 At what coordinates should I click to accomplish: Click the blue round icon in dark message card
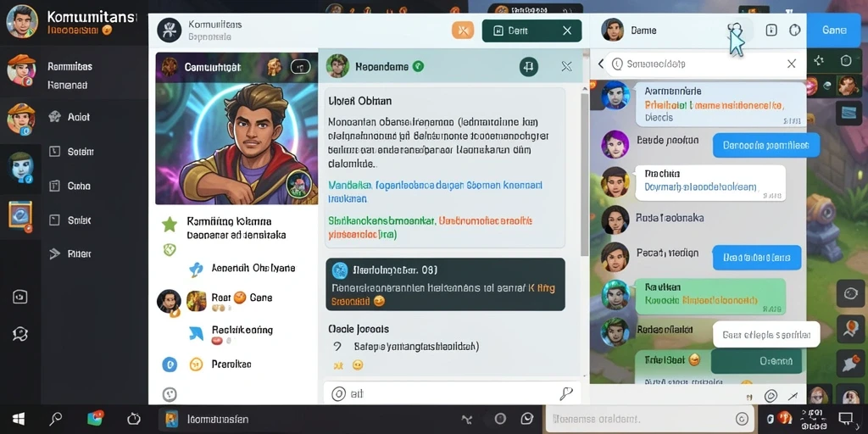point(339,270)
